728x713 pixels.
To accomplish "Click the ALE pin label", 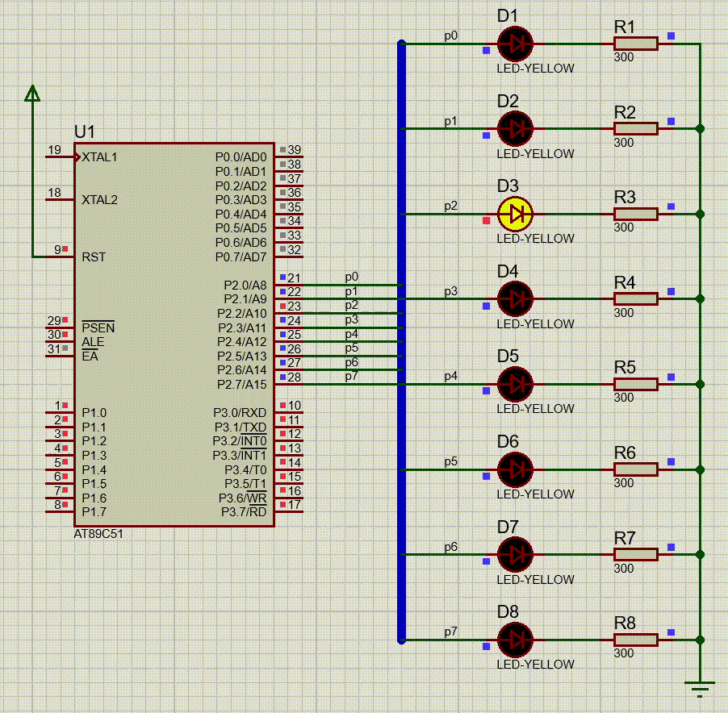I will (x=93, y=342).
